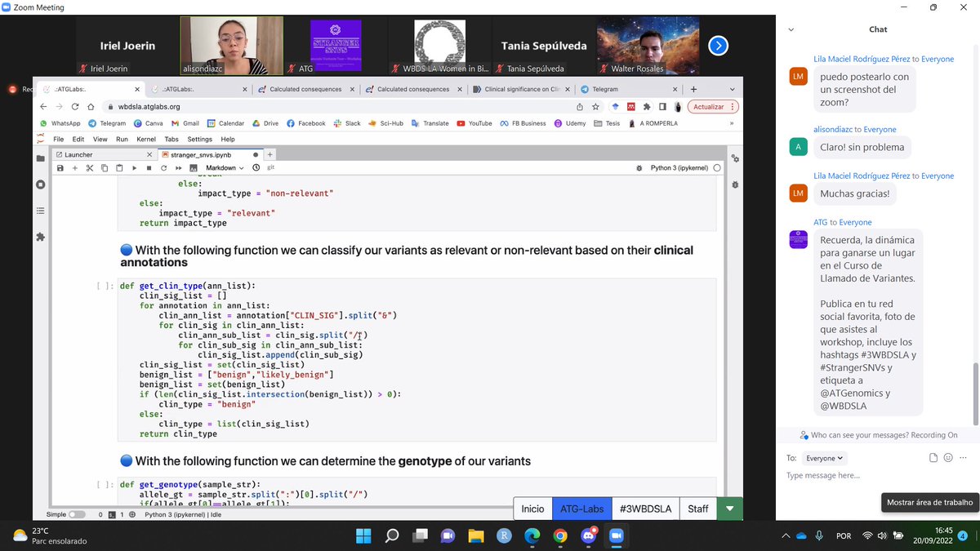The height and width of the screenshot is (551, 980).
Task: Open a new browser tab
Action: [x=693, y=89]
